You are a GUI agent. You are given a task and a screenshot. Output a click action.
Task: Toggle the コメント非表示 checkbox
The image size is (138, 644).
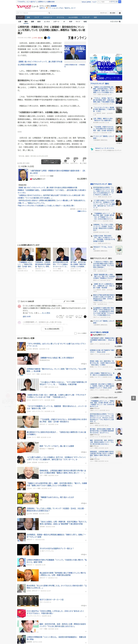point(75,333)
